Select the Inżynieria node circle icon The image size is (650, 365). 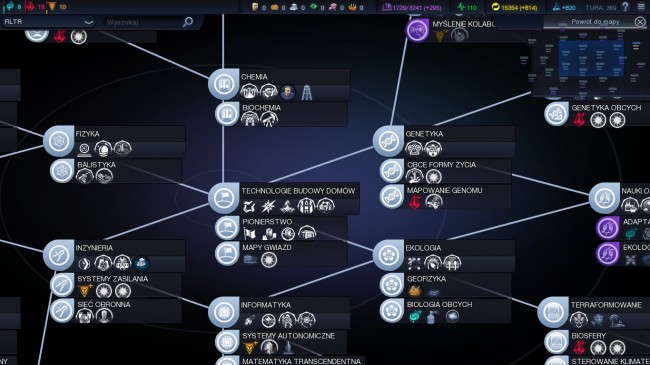tap(58, 255)
